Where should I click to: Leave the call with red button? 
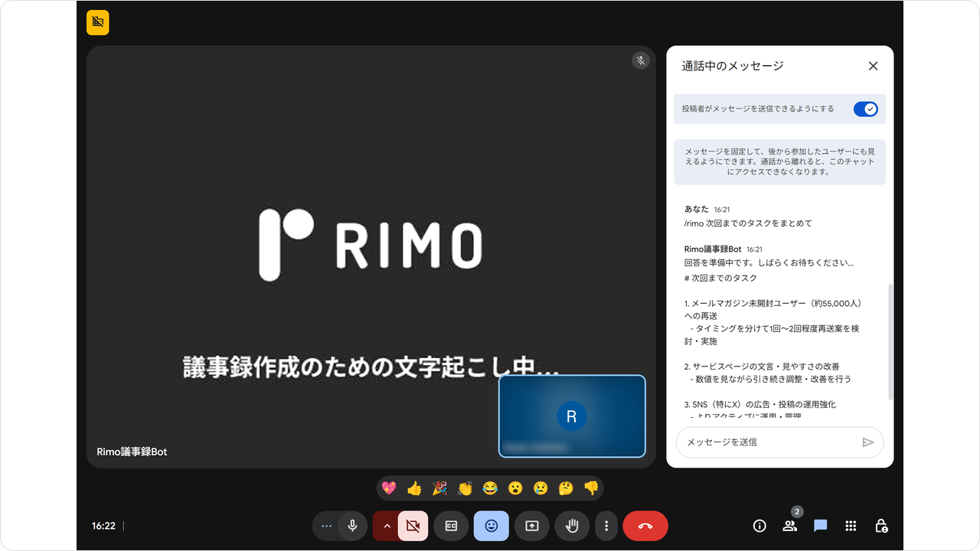tap(645, 526)
